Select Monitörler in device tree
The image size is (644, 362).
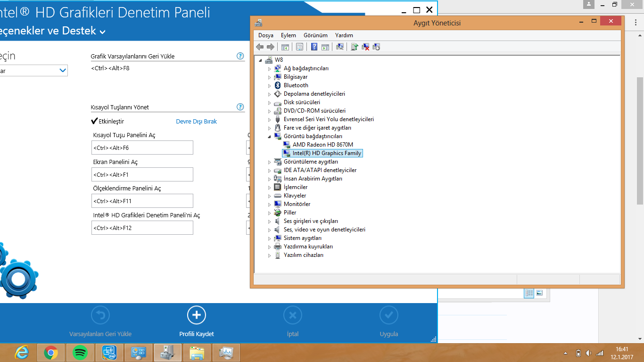(297, 204)
